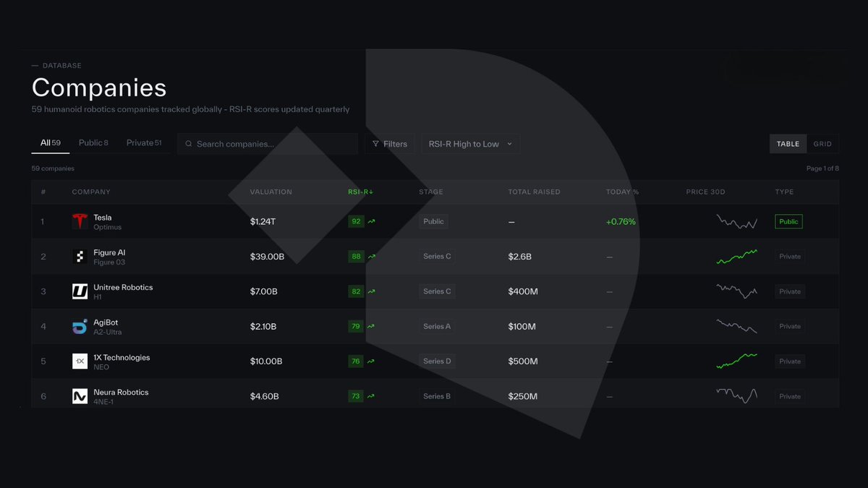Open the Tesla company name link
The height and width of the screenshot is (488, 868).
click(103, 218)
